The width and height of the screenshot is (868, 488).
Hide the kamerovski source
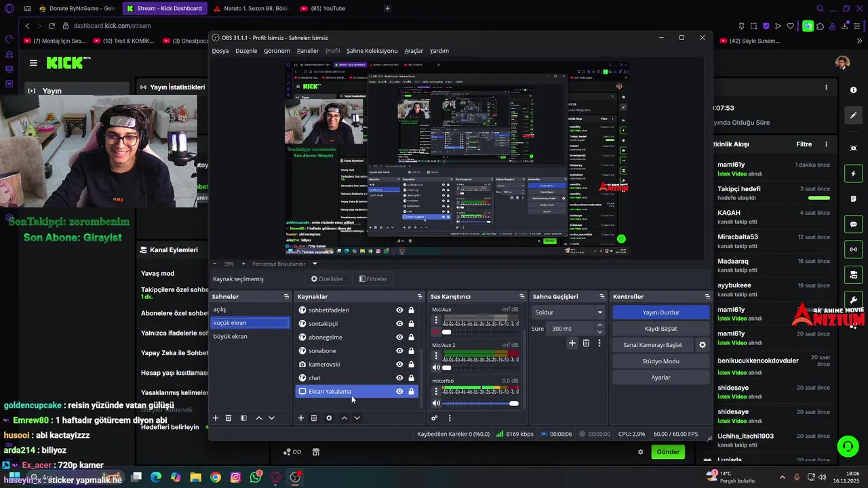coord(399,364)
